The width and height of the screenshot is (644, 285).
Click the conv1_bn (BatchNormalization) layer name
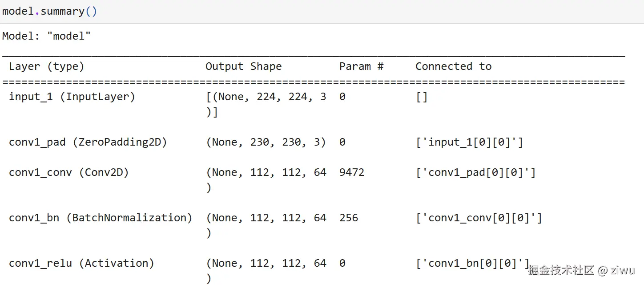pos(101,218)
